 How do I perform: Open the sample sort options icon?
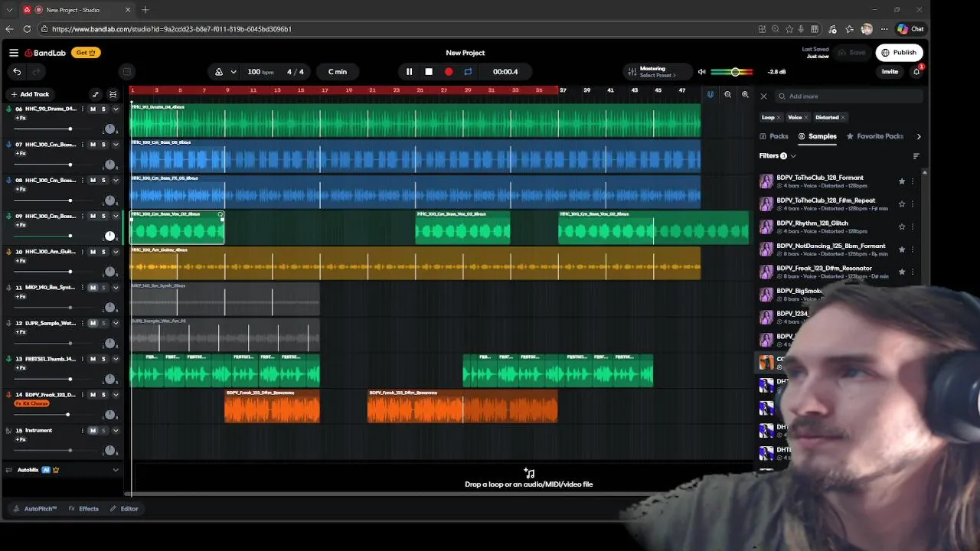point(916,156)
